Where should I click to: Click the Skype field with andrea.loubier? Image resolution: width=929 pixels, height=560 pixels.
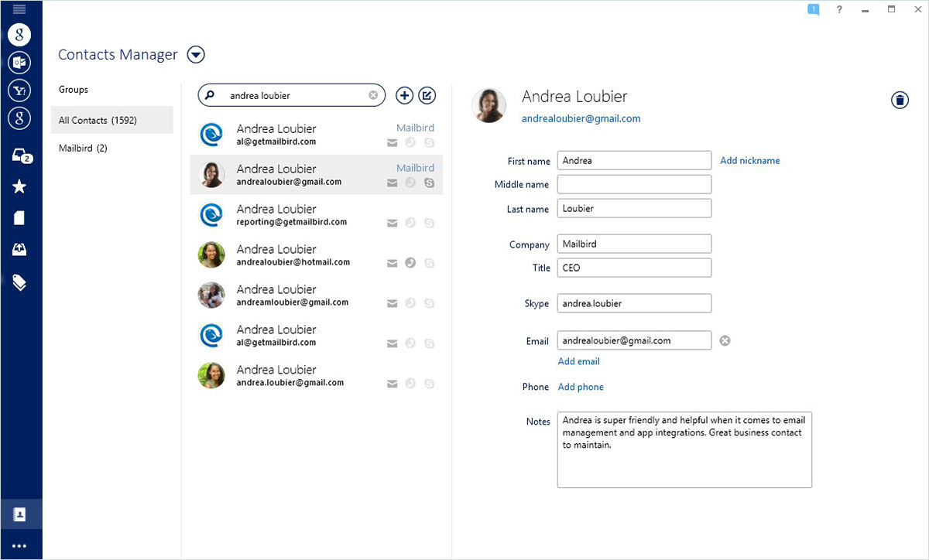point(634,303)
